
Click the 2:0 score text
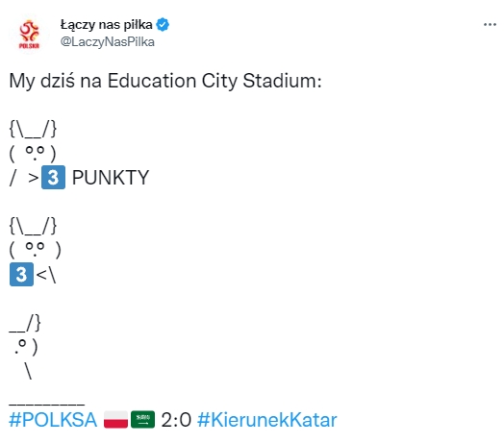176,420
